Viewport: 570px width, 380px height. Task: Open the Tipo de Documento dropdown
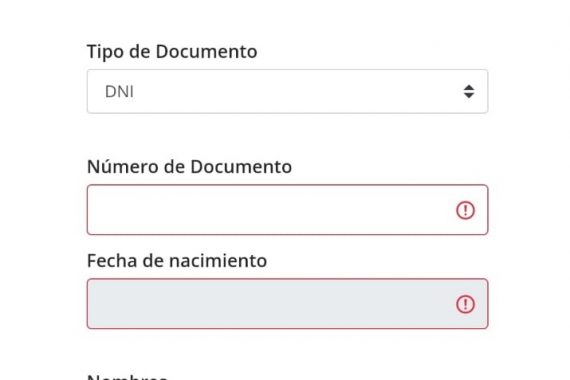[x=287, y=91]
